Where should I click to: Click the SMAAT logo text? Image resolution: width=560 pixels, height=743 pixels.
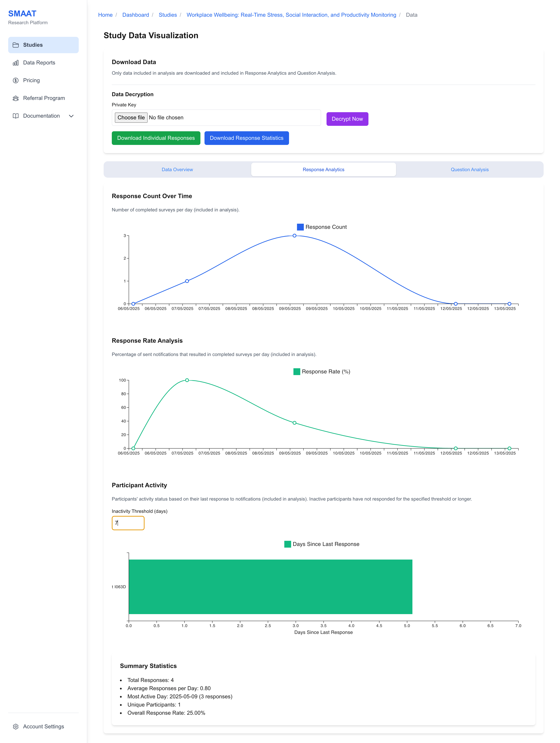tap(22, 13)
